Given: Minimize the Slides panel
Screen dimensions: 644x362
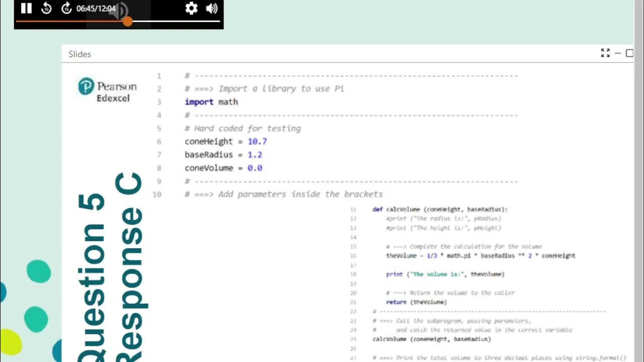Looking at the screenshot, I should 618,53.
